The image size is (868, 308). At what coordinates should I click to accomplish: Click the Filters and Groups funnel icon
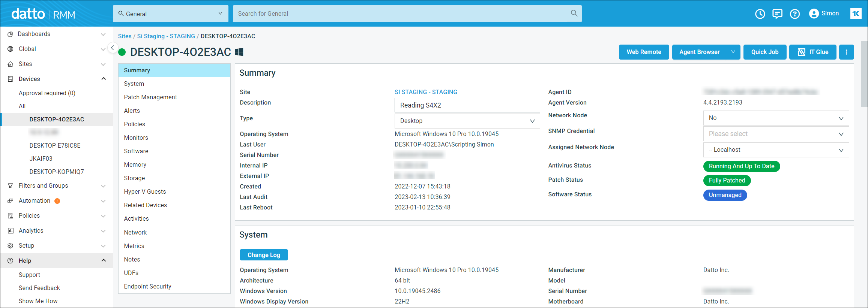tap(11, 186)
